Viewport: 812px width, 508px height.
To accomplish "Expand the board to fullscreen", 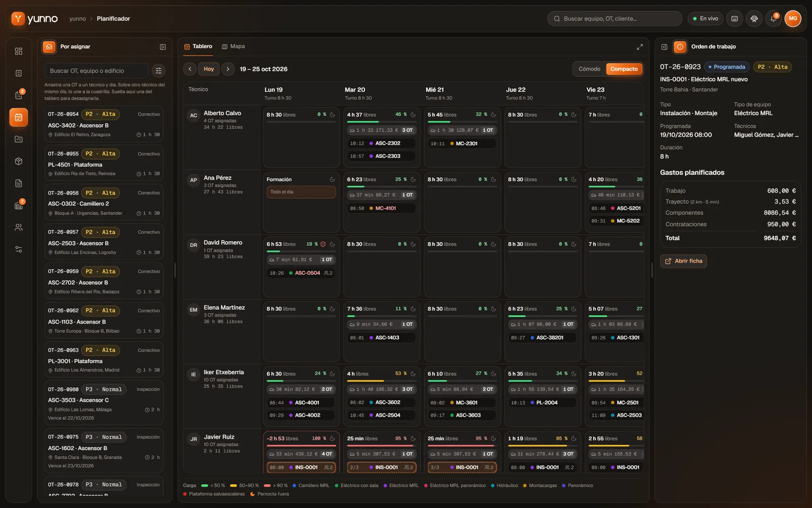I will tap(639, 47).
